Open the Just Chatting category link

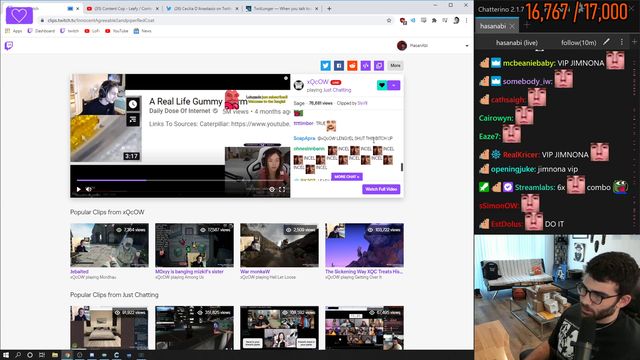[x=337, y=90]
